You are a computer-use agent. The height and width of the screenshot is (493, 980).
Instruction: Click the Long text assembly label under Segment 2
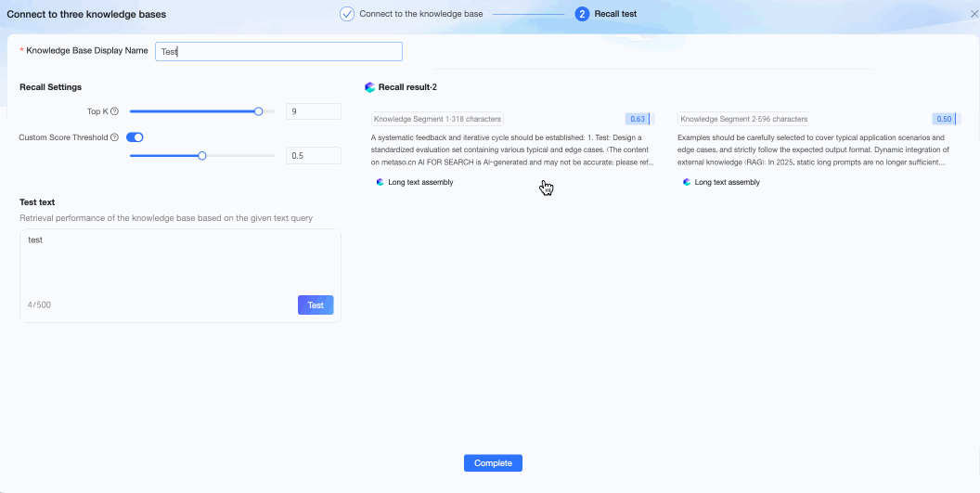tap(727, 182)
